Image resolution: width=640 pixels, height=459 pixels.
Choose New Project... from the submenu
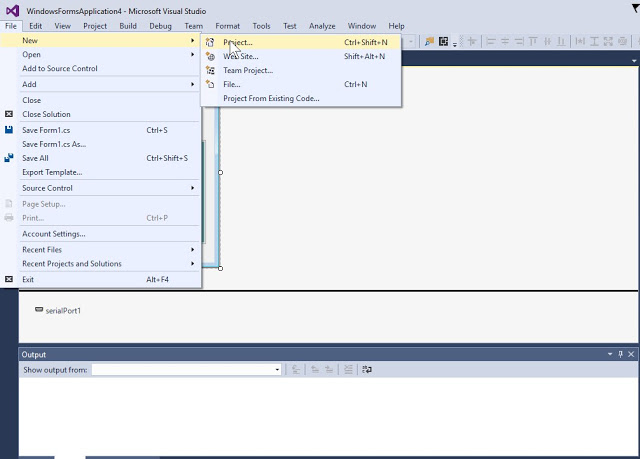pyautogui.click(x=301, y=42)
